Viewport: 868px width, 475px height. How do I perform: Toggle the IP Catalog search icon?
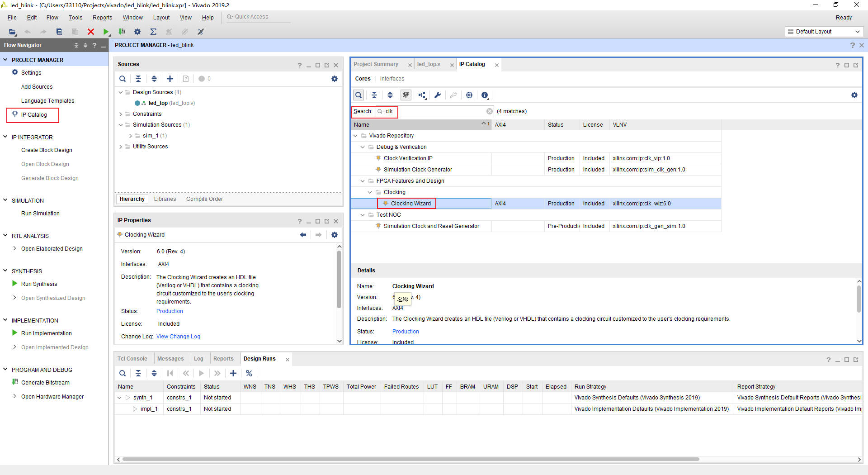click(359, 95)
